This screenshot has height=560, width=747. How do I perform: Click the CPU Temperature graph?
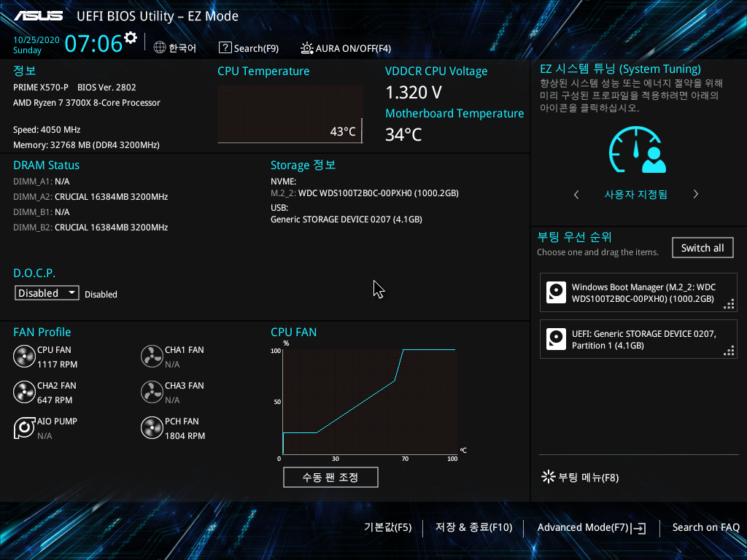click(x=290, y=114)
